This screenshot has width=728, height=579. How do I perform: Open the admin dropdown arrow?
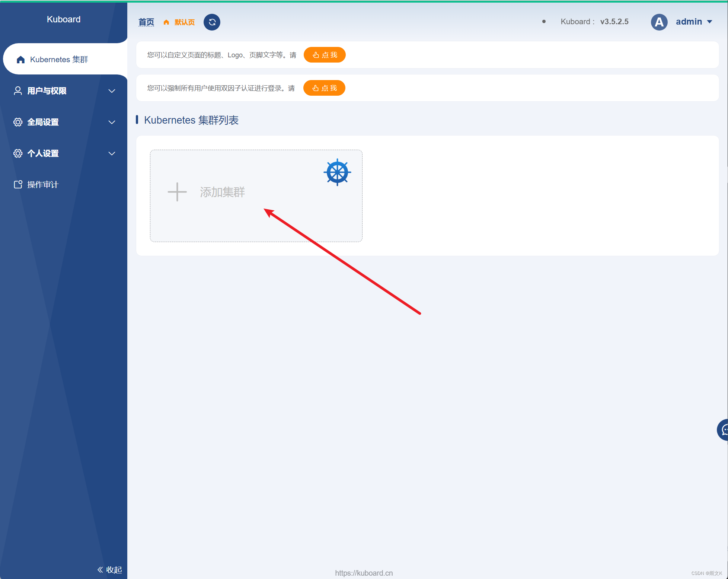(710, 22)
